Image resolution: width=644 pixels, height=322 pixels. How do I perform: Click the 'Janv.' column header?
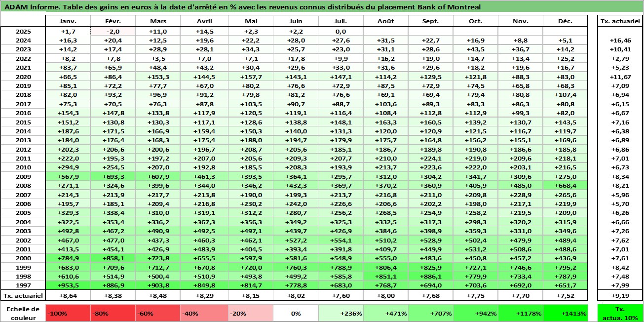(68, 21)
